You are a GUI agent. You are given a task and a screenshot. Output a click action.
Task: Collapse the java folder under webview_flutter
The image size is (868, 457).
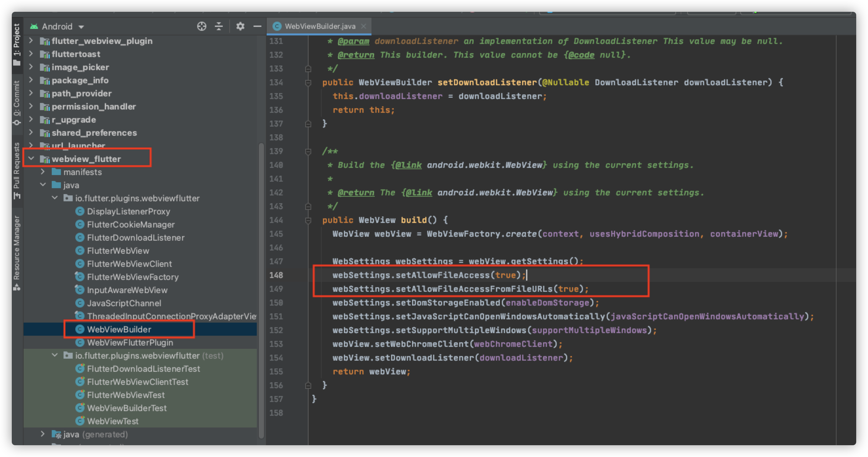43,185
